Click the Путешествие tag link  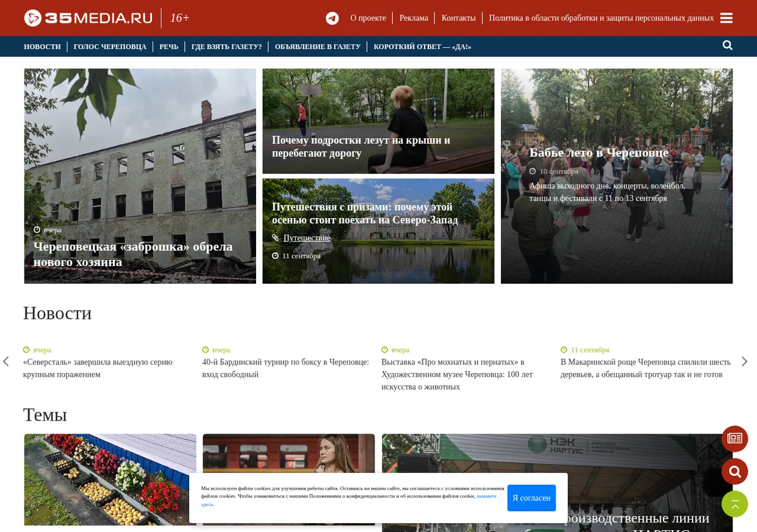307,238
